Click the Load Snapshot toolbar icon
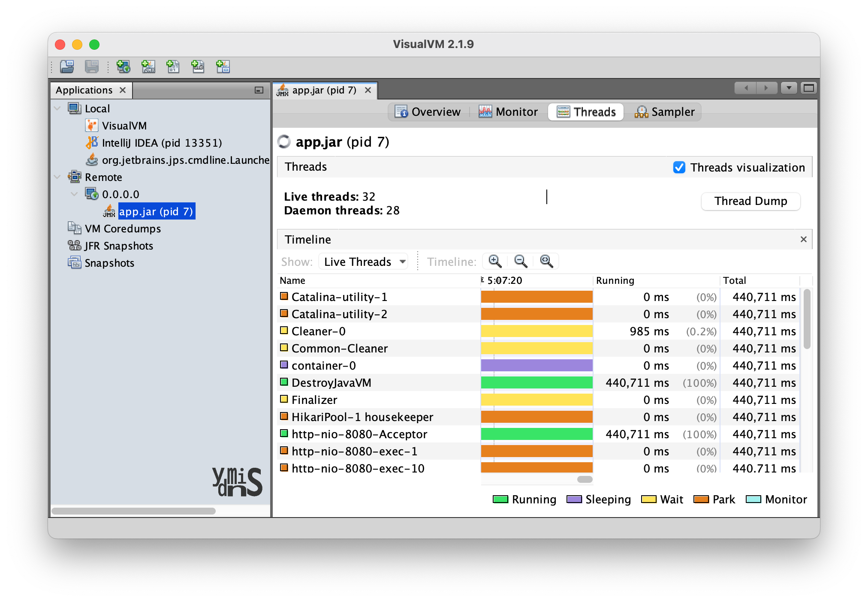The image size is (868, 602). 67,66
